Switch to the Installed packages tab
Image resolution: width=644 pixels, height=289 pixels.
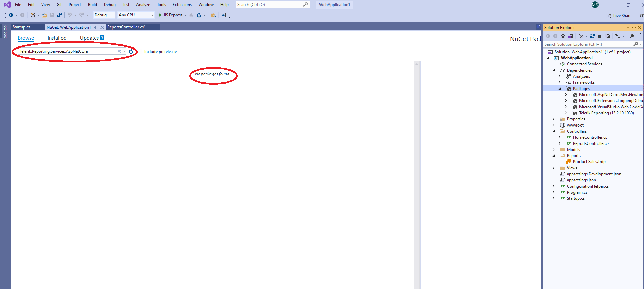(57, 38)
